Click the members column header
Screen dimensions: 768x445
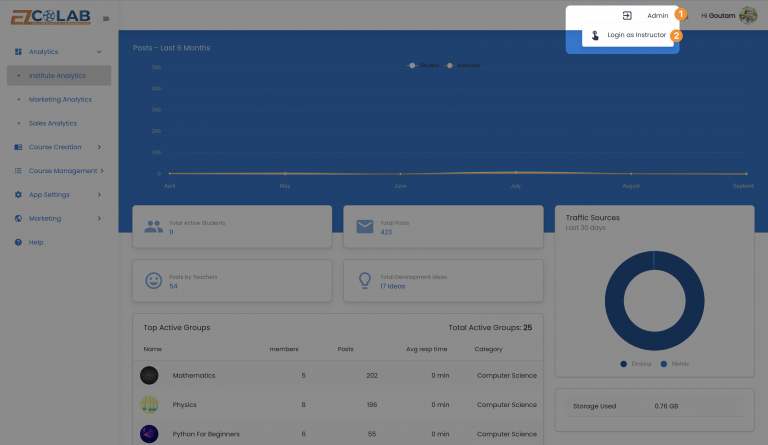(x=284, y=349)
